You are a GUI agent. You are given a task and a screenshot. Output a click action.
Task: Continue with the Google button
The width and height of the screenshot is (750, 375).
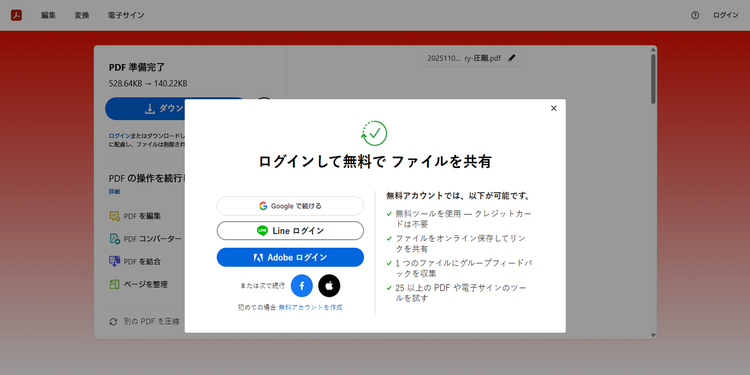[x=290, y=206]
